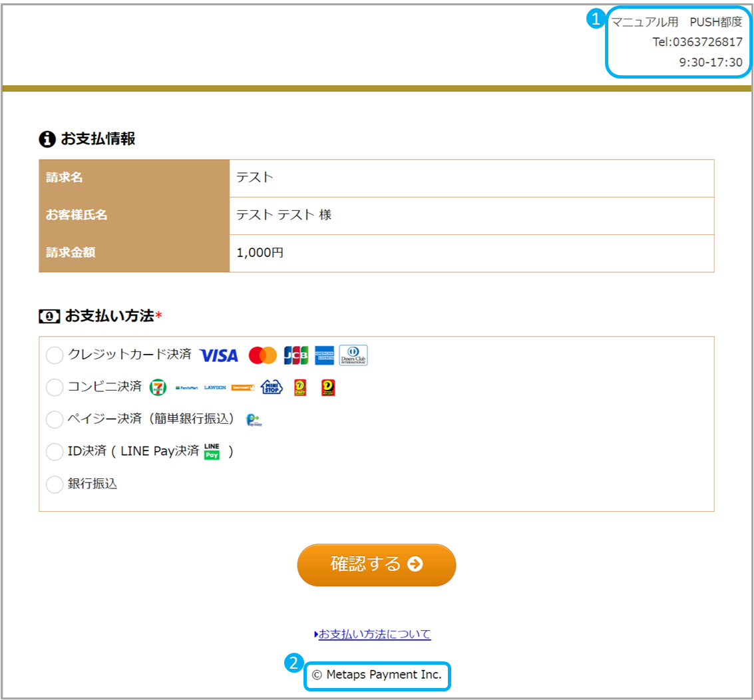Click the LINE Pay logo
754x700 pixels.
pyautogui.click(x=212, y=451)
